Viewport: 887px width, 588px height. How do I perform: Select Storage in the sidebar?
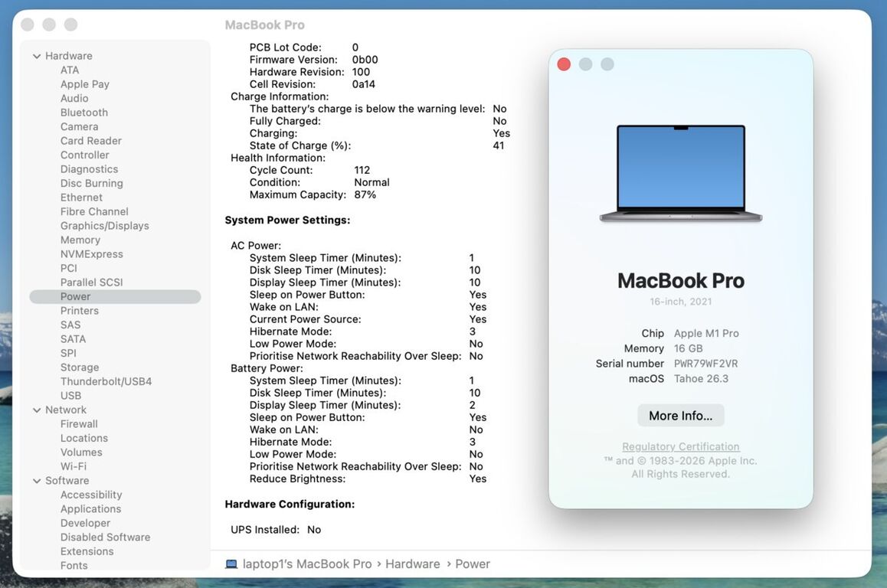click(x=80, y=367)
